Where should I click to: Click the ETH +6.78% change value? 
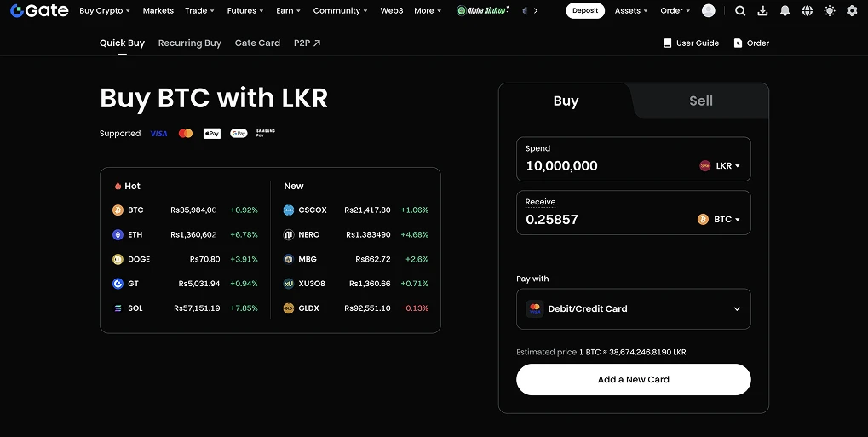click(x=244, y=234)
